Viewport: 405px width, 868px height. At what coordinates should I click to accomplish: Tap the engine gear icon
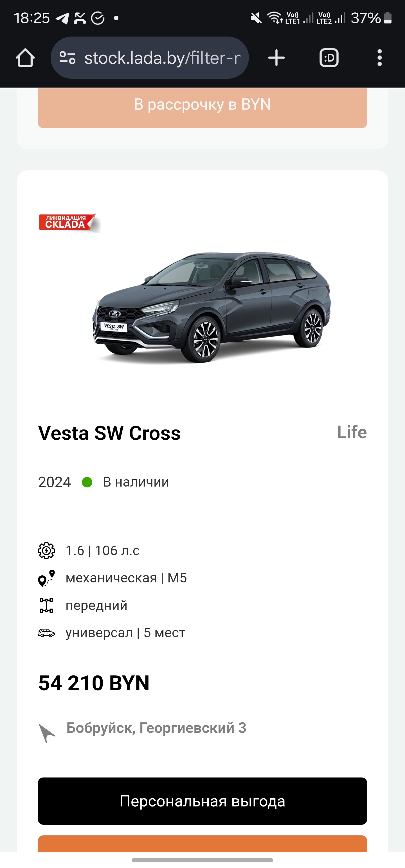click(46, 551)
